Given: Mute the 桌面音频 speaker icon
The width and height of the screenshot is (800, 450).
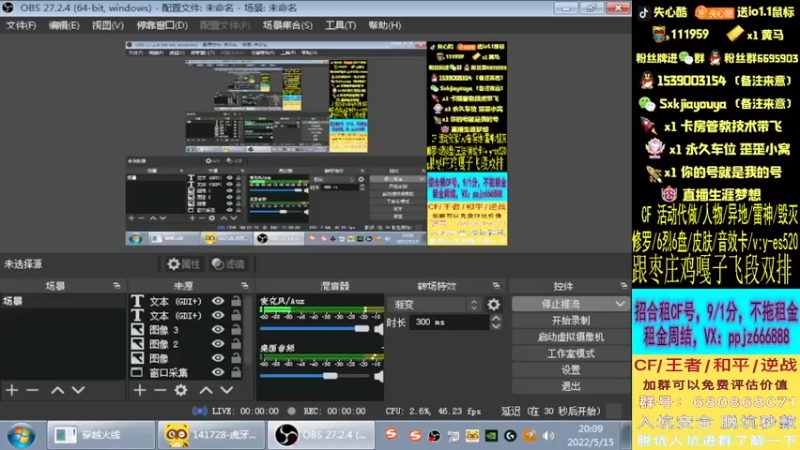Looking at the screenshot, I should click(379, 377).
